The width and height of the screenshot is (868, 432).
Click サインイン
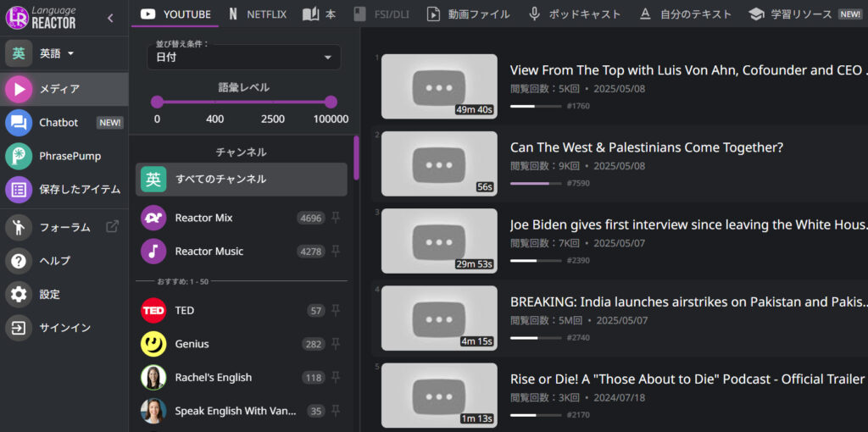coord(64,328)
